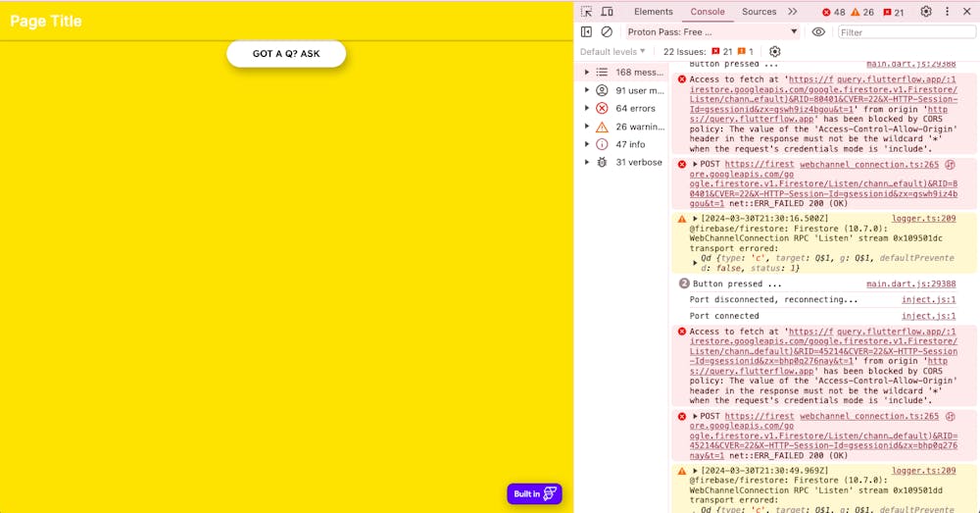980x513 pixels.
Task: Activate the inspect element picker icon
Action: (x=586, y=12)
